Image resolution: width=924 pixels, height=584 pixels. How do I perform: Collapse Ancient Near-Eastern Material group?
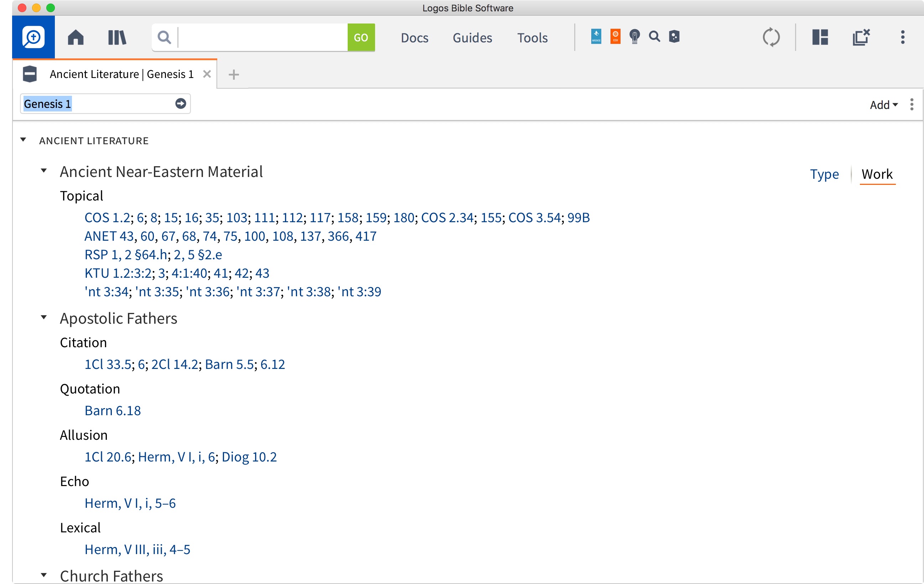pos(44,171)
